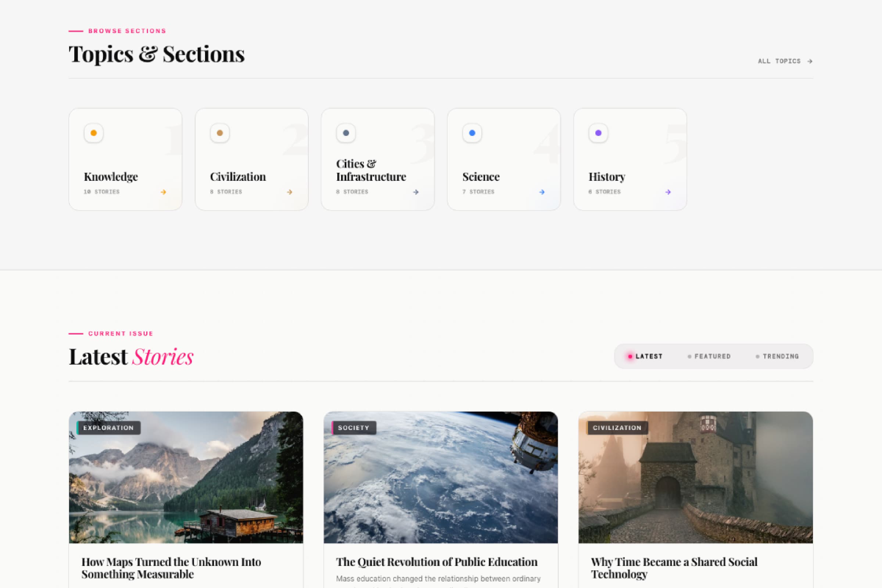Open the misty castle thumbnail

tap(696, 477)
